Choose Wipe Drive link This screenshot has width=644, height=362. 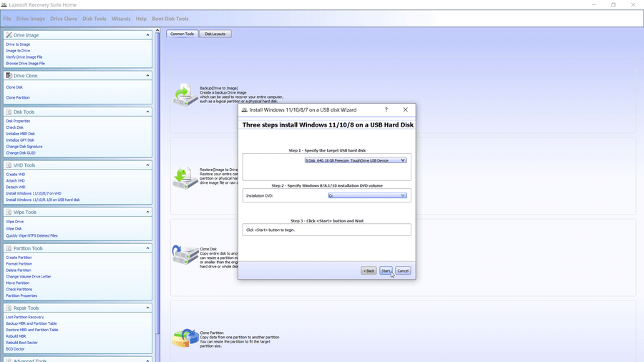point(15,222)
